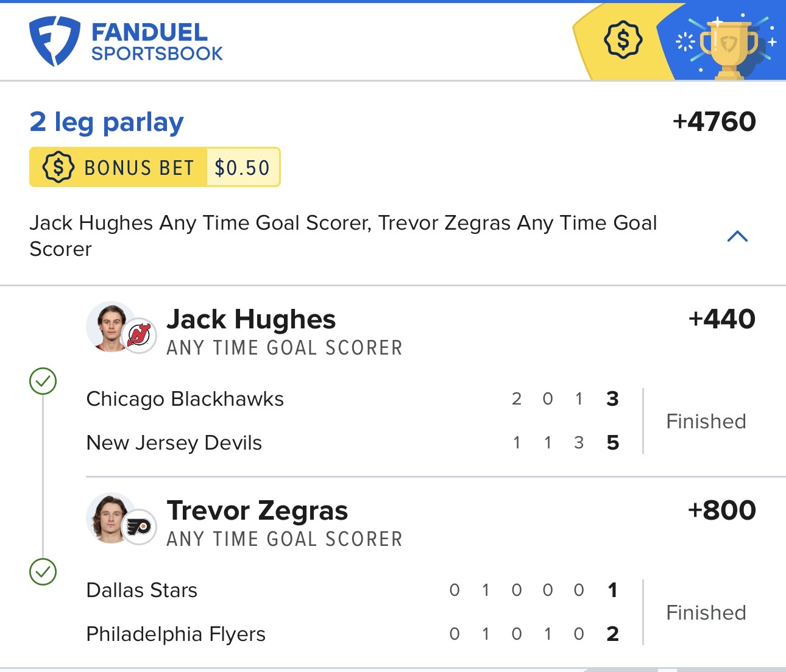Tap the bonus dollar badge in header

point(623,40)
